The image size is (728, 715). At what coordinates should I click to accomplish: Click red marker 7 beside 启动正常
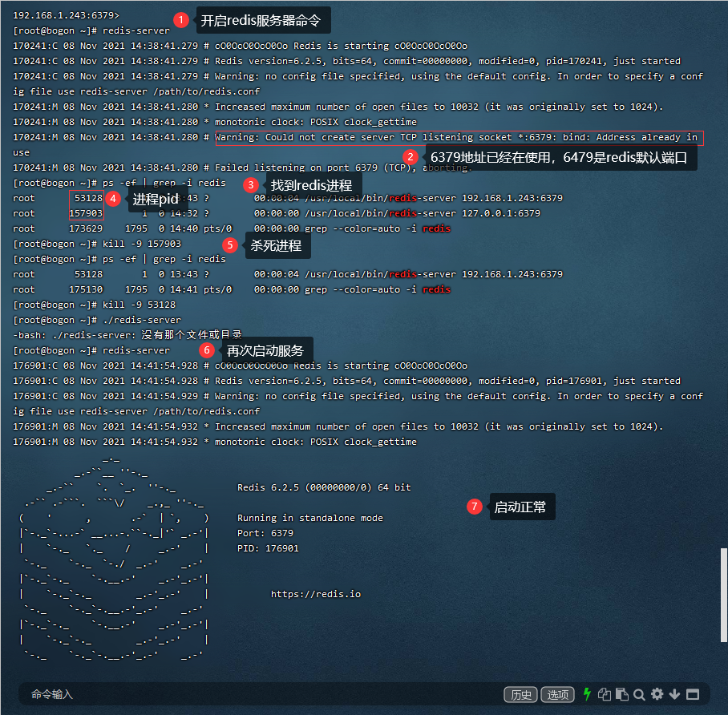(x=475, y=507)
